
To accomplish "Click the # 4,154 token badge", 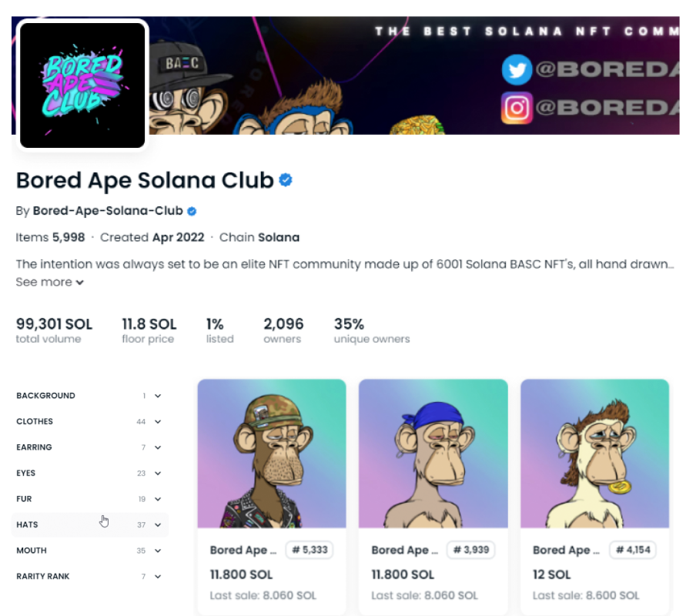I will click(x=633, y=550).
